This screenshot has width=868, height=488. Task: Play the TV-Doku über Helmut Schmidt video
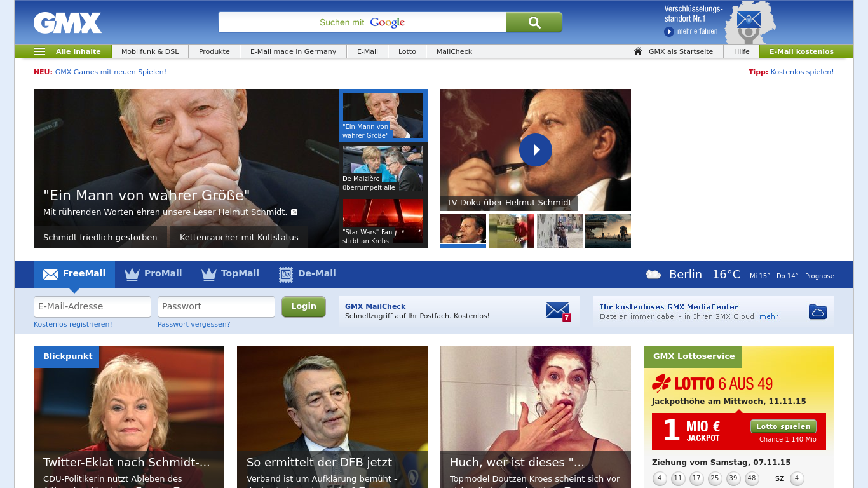536,150
